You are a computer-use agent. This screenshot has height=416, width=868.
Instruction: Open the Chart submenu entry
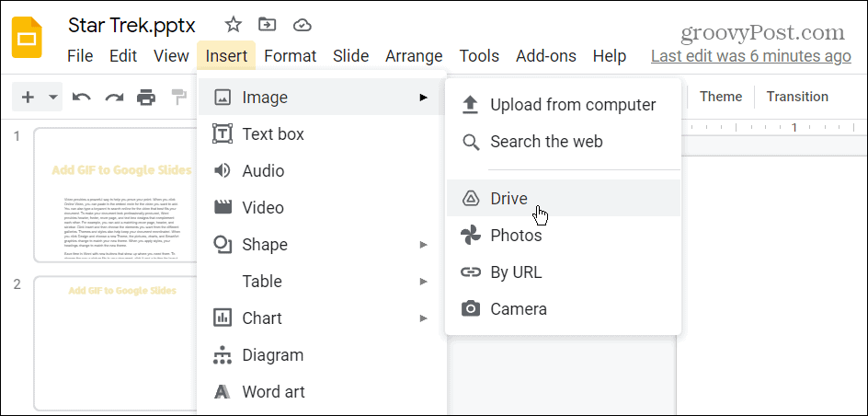point(321,318)
